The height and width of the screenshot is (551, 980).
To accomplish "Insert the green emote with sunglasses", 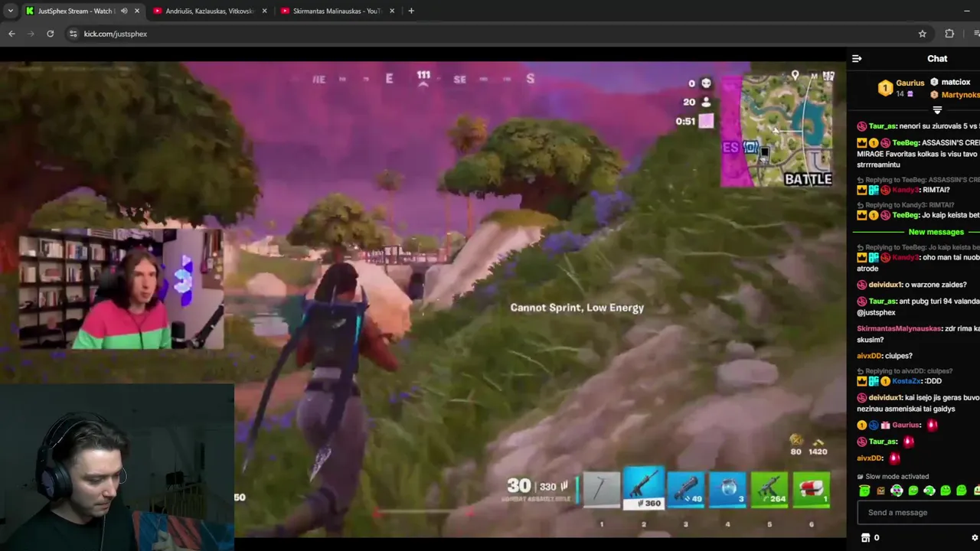I will [x=897, y=491].
